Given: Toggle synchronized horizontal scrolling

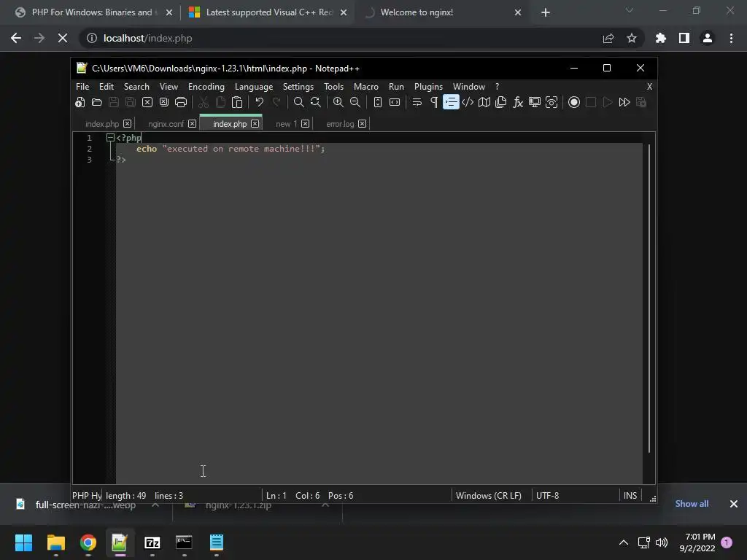Looking at the screenshot, I should (395, 102).
